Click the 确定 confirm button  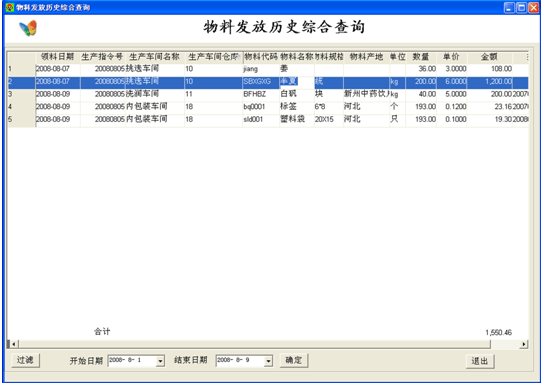point(294,360)
